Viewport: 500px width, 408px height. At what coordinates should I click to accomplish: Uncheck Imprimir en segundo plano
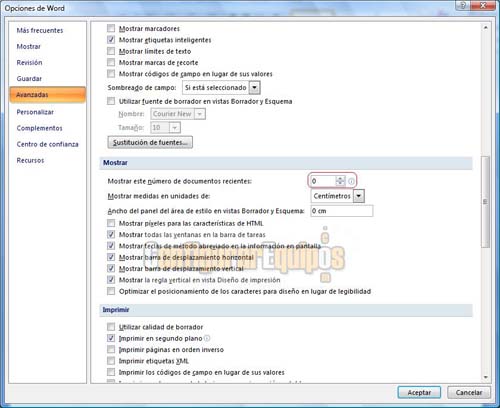coord(111,338)
